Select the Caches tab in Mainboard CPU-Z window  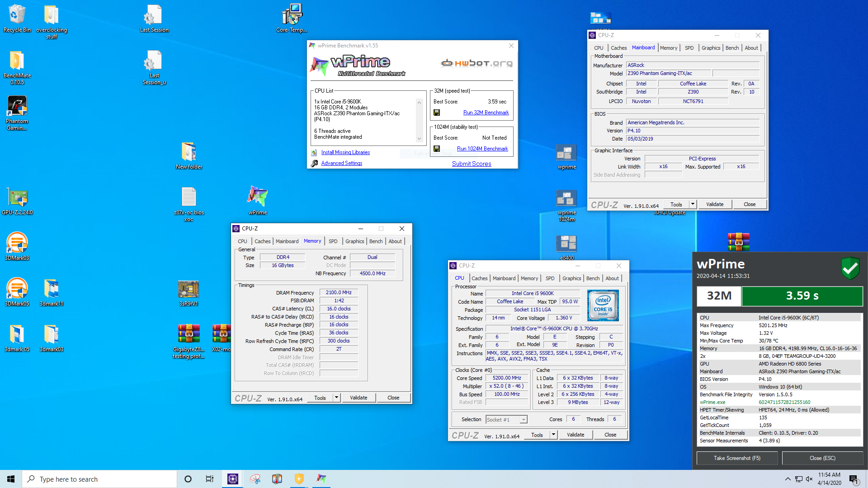pyautogui.click(x=618, y=48)
